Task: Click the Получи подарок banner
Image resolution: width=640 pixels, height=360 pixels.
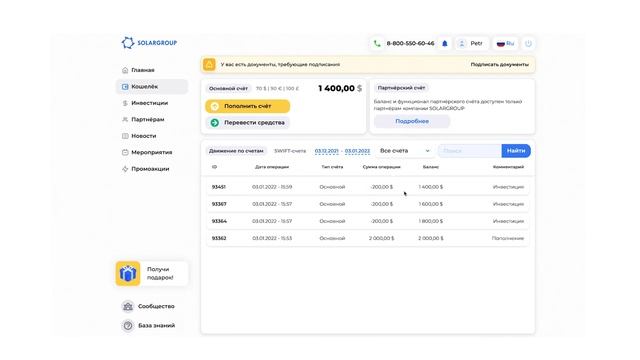Action: [x=152, y=273]
